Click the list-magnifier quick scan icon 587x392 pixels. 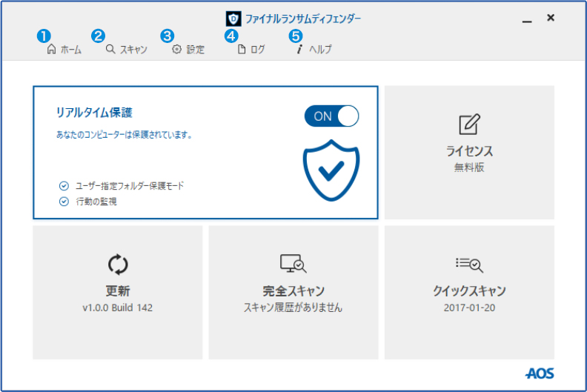[469, 265]
